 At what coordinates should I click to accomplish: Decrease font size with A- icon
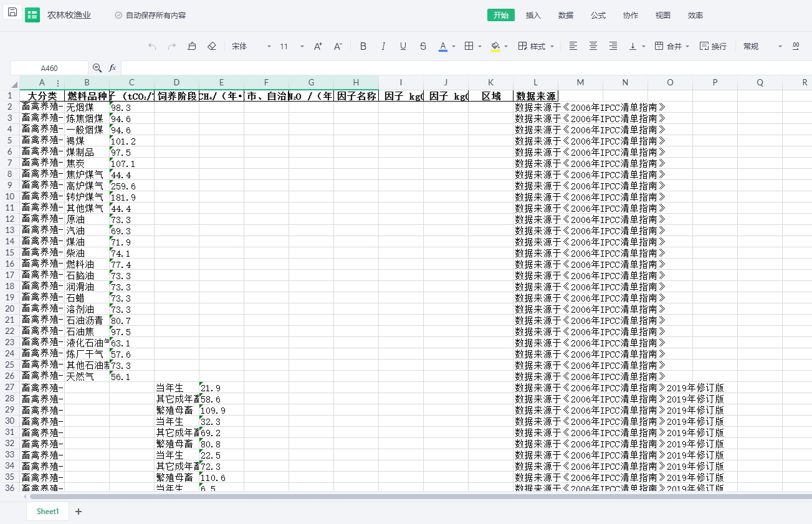click(338, 46)
